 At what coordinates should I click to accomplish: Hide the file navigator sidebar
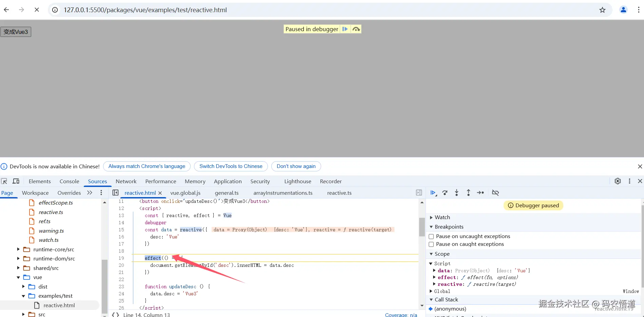coord(116,193)
